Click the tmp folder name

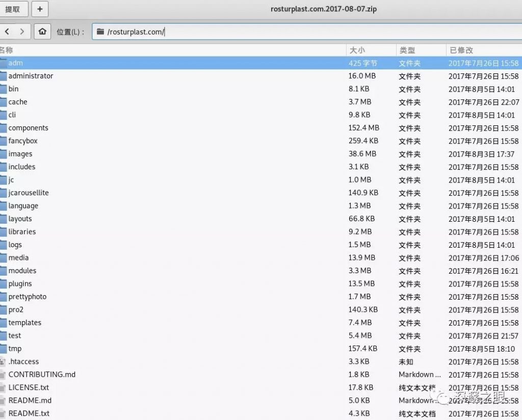[15, 349]
